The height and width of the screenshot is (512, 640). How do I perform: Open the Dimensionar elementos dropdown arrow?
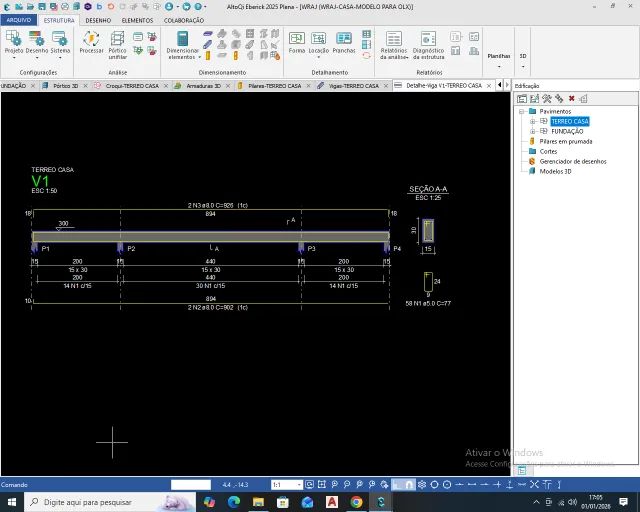pos(200,57)
